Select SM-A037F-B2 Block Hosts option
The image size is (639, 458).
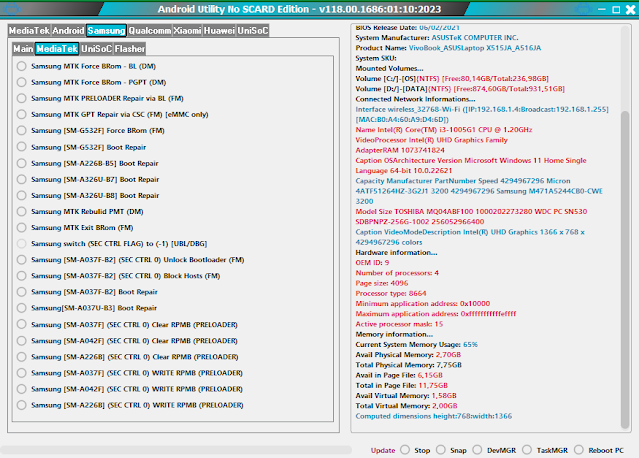point(22,276)
